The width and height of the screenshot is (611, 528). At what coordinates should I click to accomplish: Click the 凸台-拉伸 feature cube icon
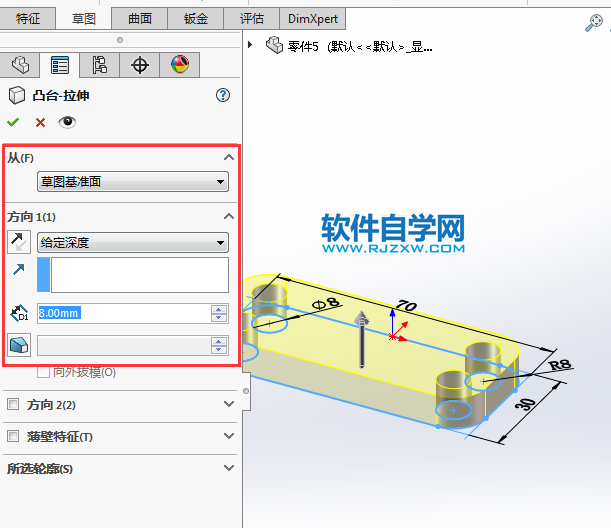pos(17,95)
